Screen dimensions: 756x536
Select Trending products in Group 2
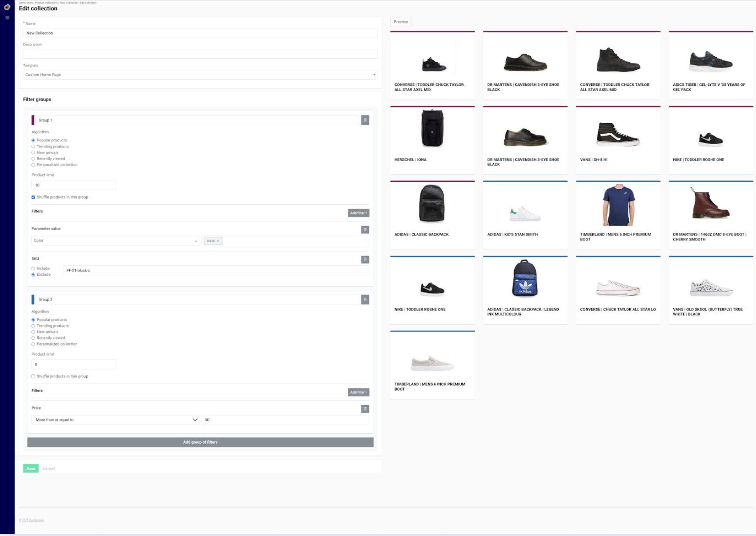(x=33, y=326)
